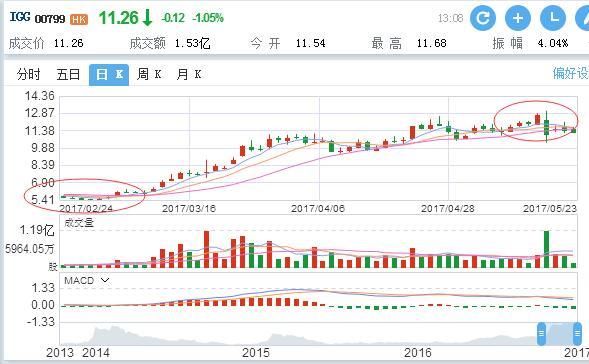Screen dimensions: 589x364
Task: Click the percent change -1.05%
Action: tap(208, 18)
